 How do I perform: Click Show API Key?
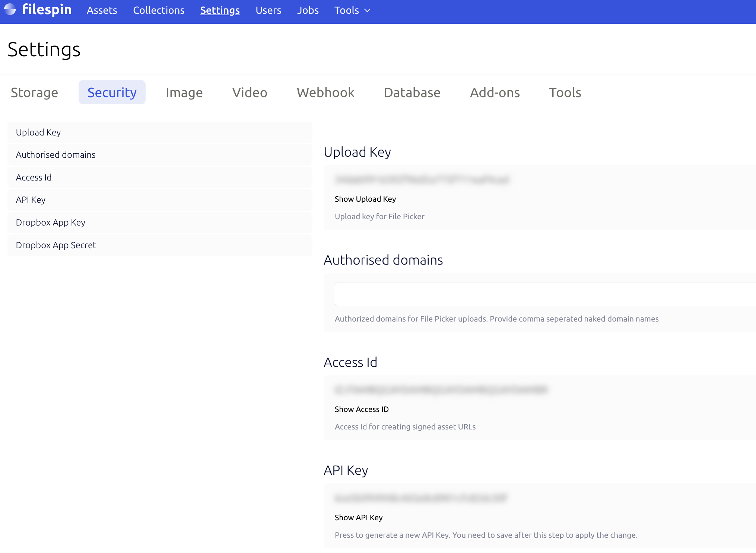[358, 518]
